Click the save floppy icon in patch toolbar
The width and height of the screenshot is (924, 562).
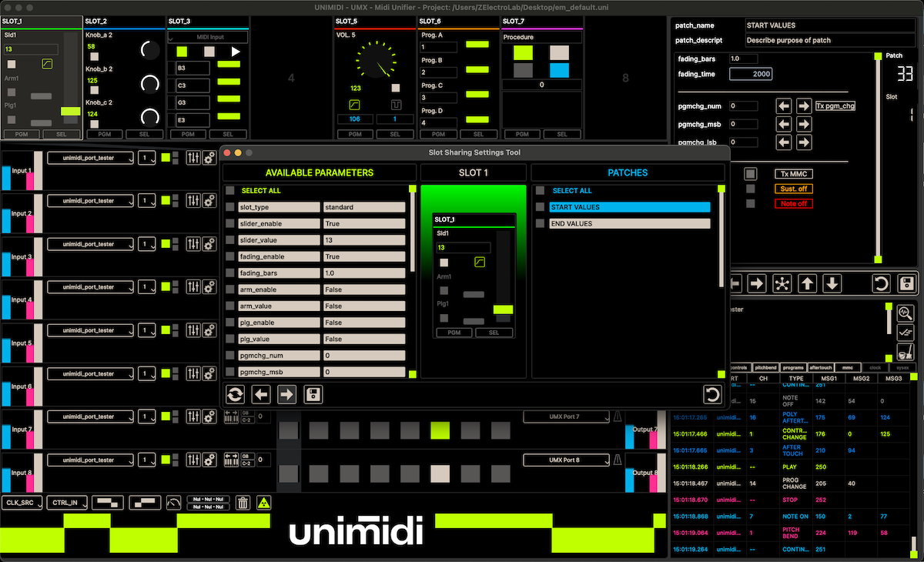click(906, 283)
